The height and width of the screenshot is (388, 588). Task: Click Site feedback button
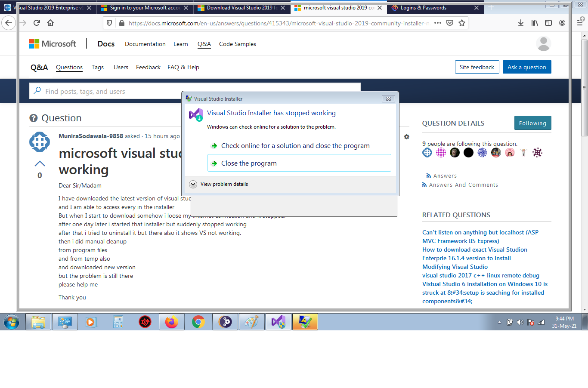click(477, 67)
